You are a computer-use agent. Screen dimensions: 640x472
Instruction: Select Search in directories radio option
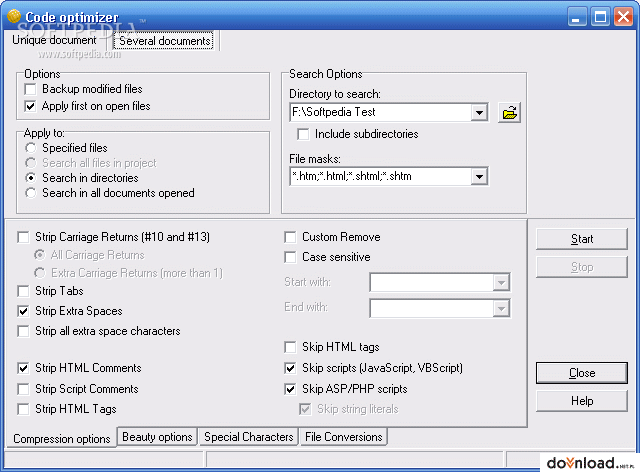click(x=31, y=178)
